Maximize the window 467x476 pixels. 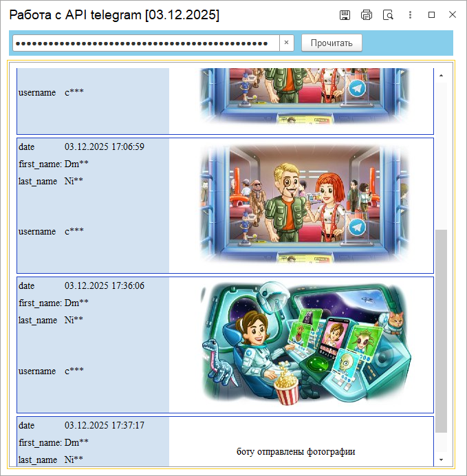[431, 15]
